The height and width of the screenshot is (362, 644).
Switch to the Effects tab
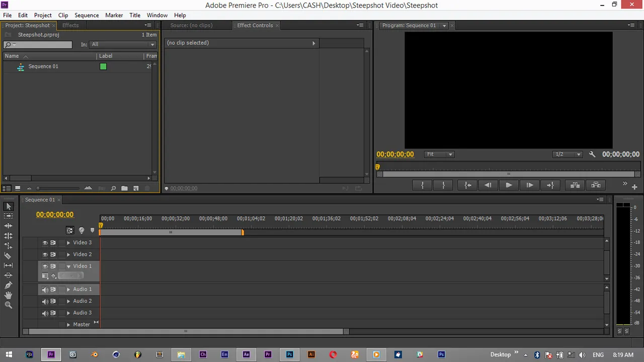(70, 25)
